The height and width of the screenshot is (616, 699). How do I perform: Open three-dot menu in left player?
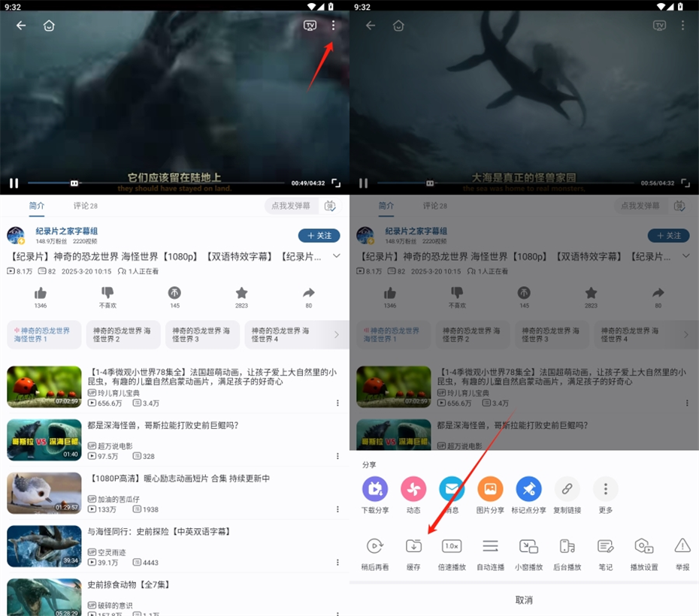tap(333, 26)
